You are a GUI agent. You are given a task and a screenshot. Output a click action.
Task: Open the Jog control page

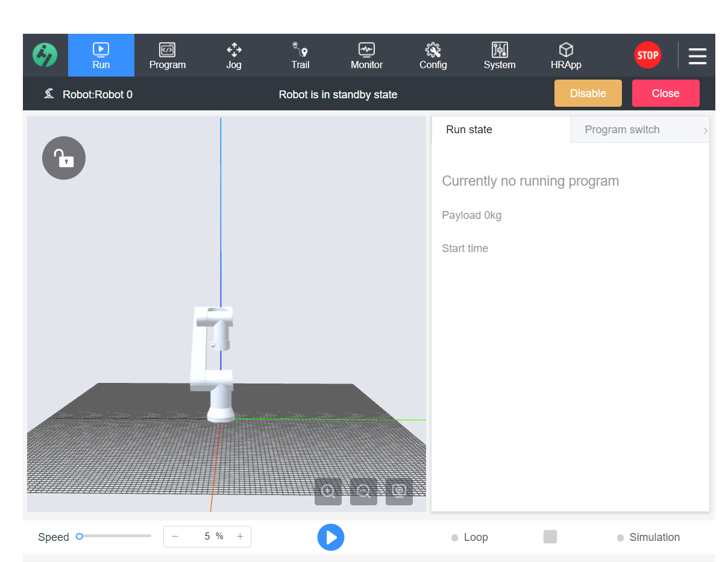(x=234, y=55)
